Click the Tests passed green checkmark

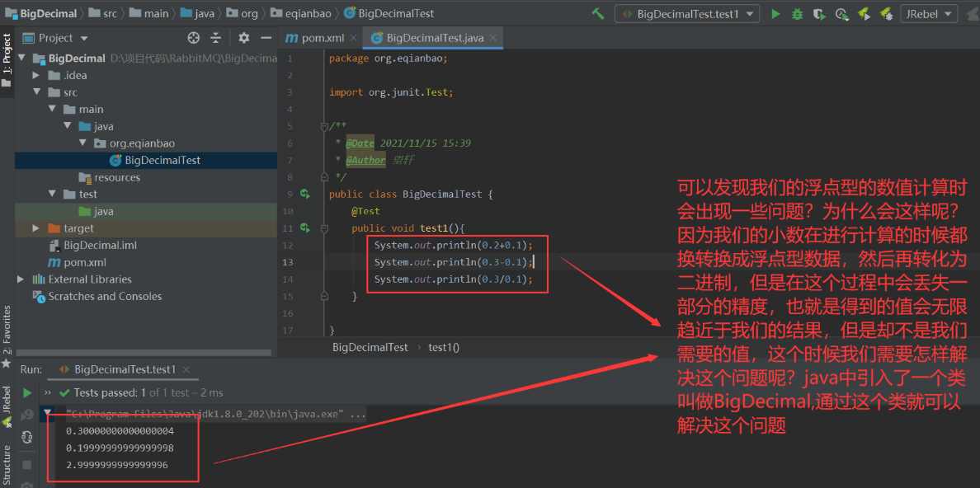(x=64, y=393)
